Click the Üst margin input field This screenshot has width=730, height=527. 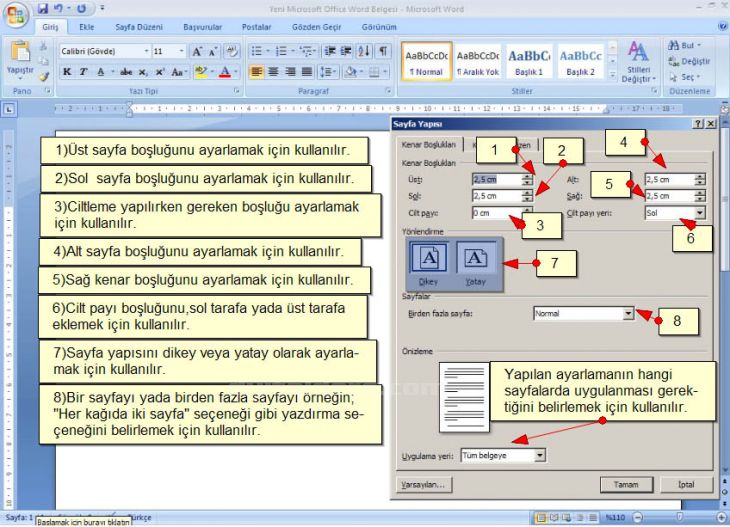pos(497,179)
